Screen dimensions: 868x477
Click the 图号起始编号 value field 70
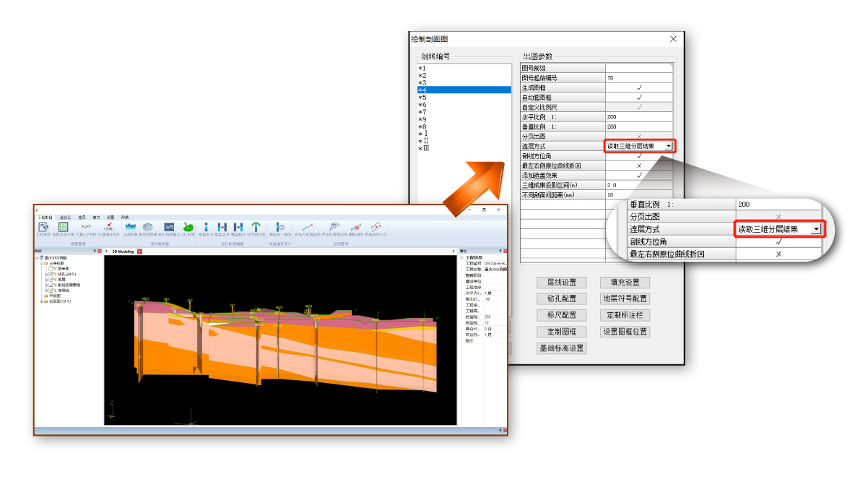point(638,77)
